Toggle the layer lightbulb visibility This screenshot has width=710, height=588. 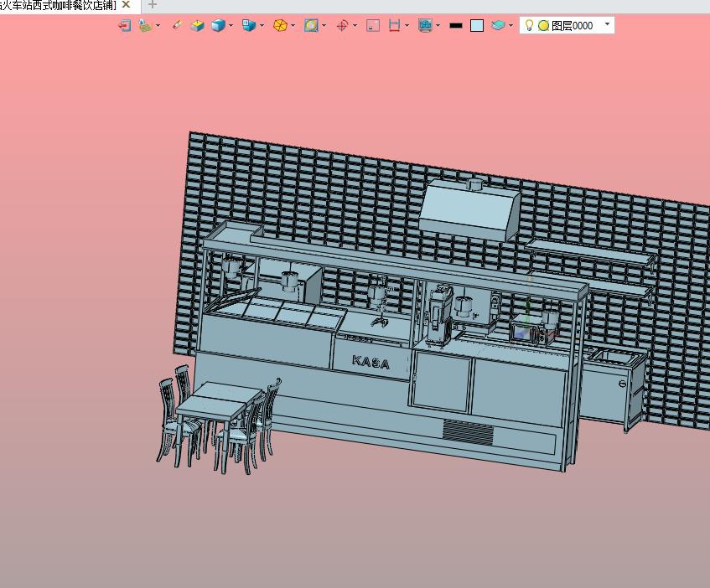tap(529, 25)
